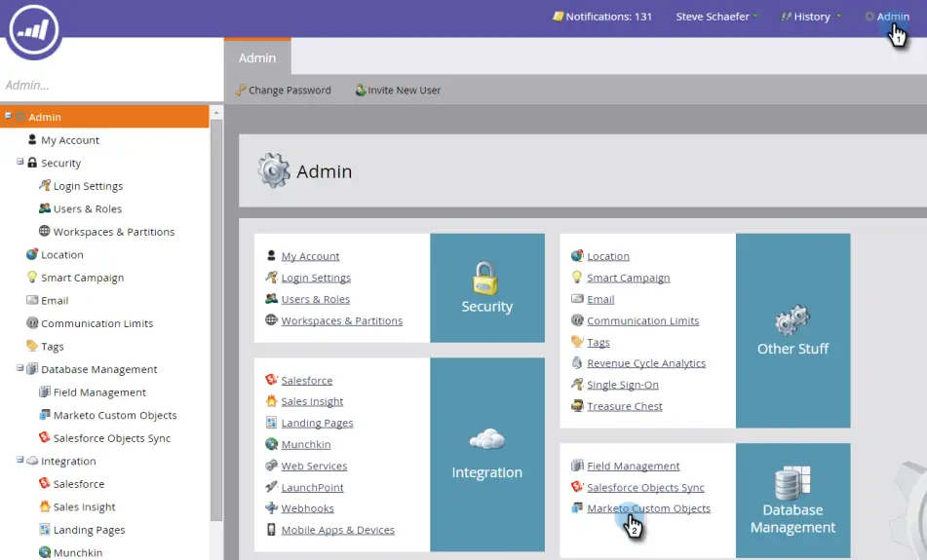Viewport: 927px width, 560px height.
Task: Open the Users & Roles link in main panel
Action: 316,299
